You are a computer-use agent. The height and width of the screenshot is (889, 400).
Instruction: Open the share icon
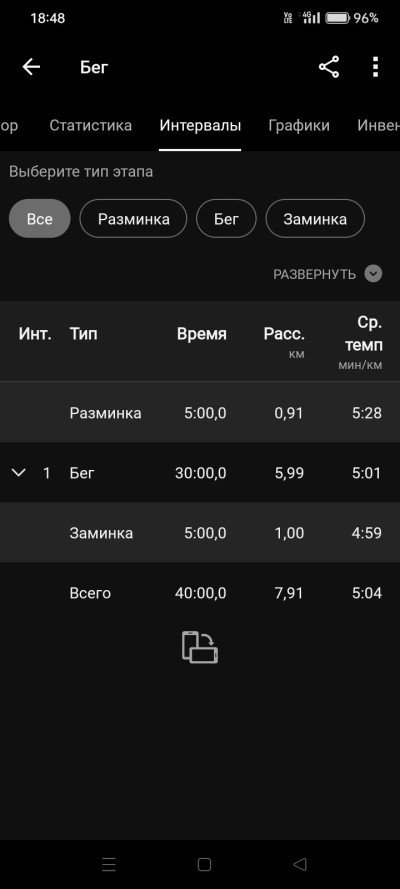(x=329, y=67)
